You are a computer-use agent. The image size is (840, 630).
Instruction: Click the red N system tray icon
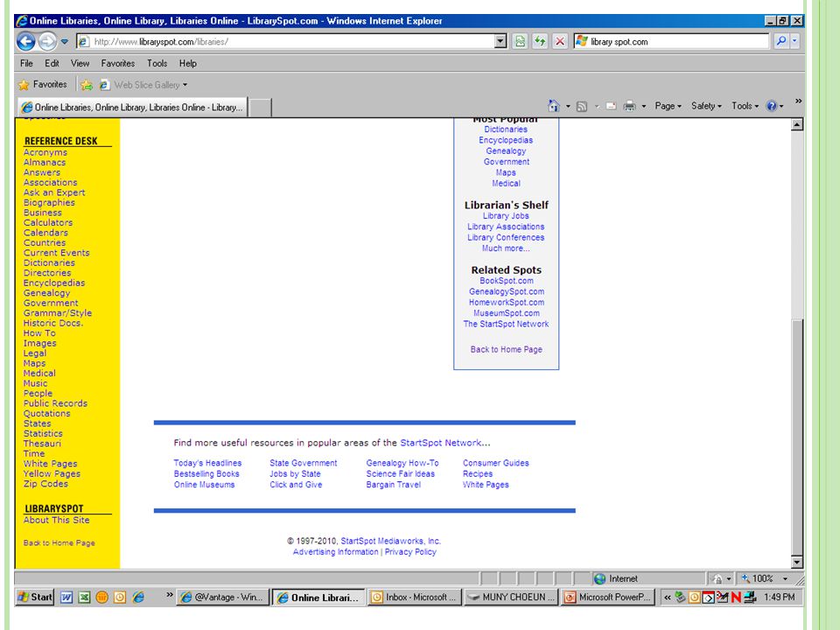(736, 598)
